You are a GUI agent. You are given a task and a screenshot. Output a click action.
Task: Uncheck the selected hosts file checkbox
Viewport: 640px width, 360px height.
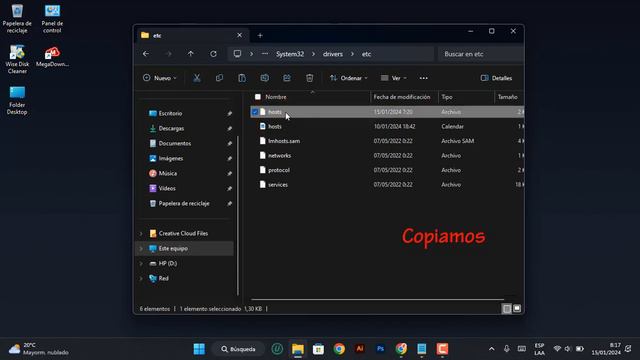coord(255,112)
